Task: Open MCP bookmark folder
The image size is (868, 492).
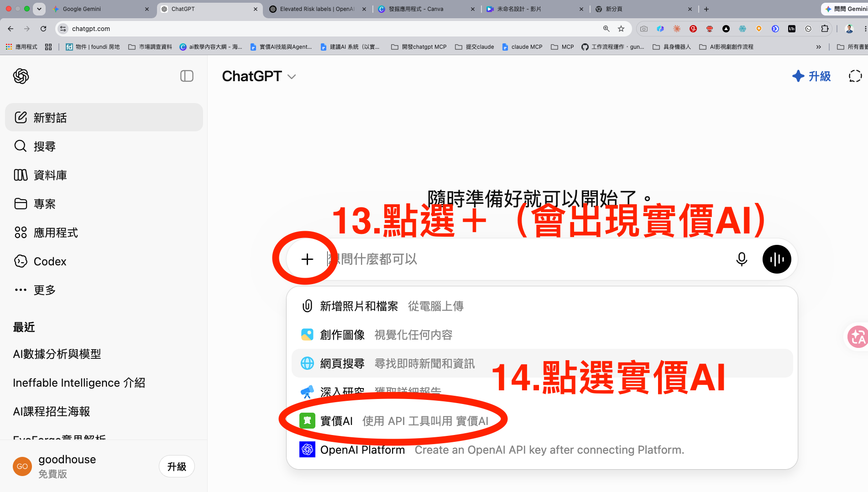Action: pyautogui.click(x=562, y=47)
